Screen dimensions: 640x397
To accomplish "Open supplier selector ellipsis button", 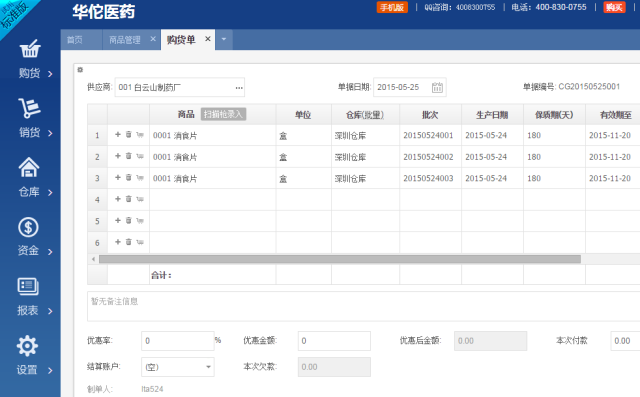I will [x=239, y=87].
